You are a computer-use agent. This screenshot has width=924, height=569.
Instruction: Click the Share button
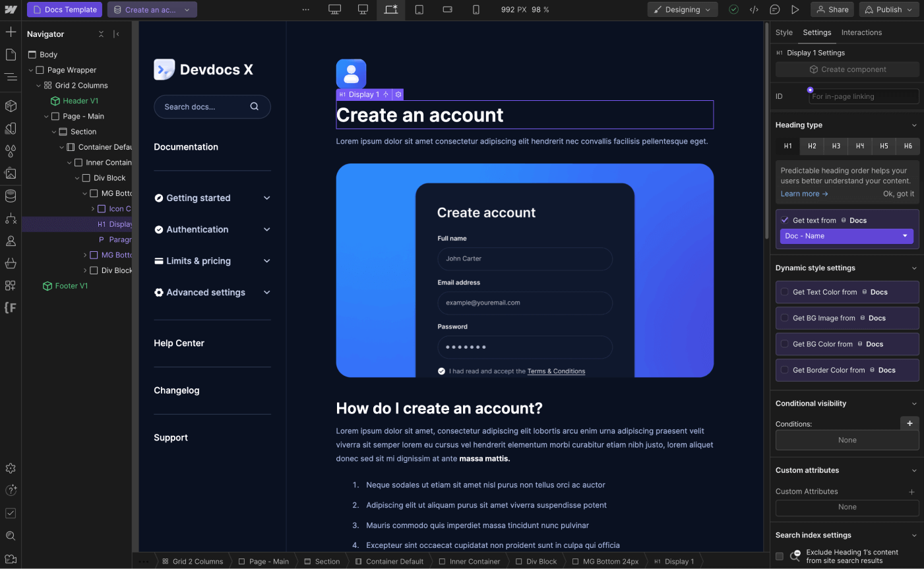point(832,9)
